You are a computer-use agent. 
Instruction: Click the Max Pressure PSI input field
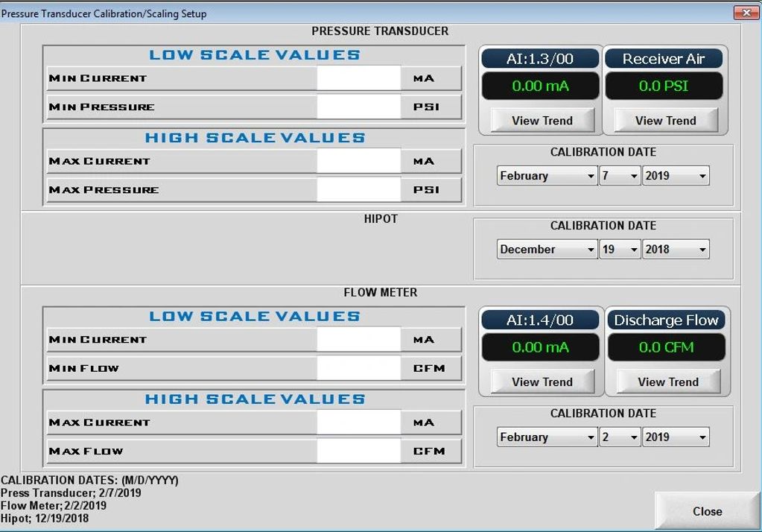point(360,189)
